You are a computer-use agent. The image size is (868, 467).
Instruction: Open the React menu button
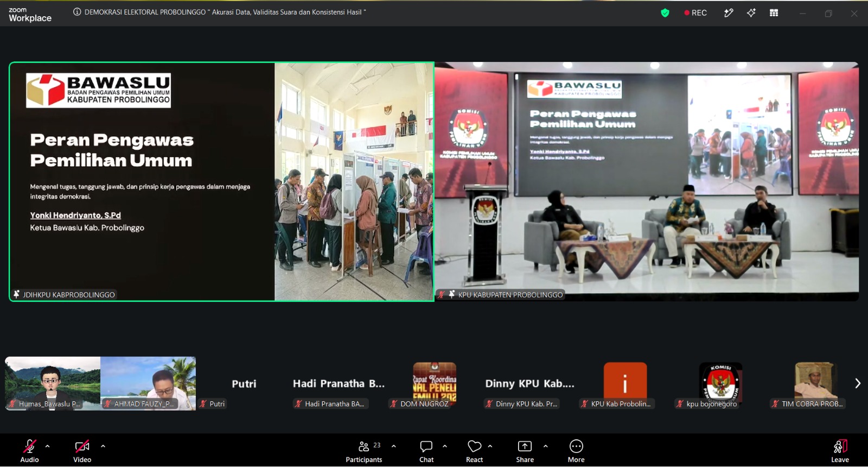tap(474, 451)
